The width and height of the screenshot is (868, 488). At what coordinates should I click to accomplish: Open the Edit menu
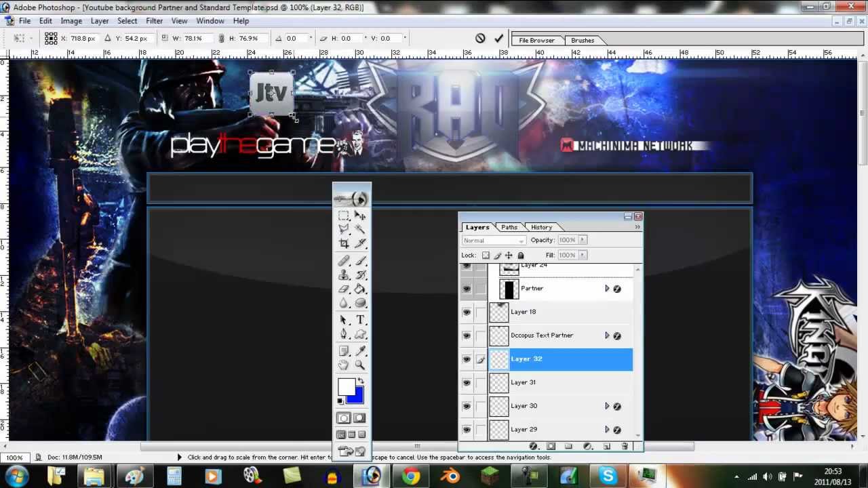pyautogui.click(x=45, y=21)
